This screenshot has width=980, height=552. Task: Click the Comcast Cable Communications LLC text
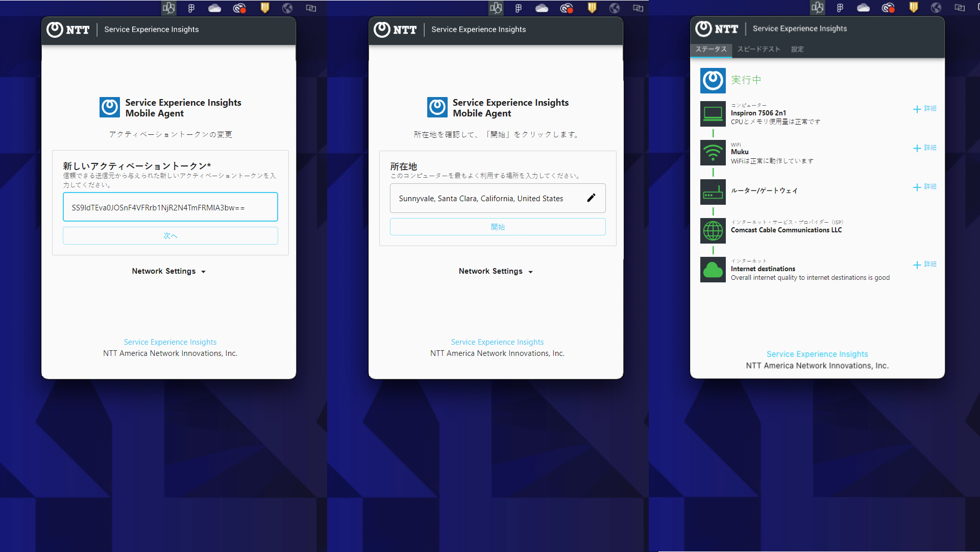(786, 230)
